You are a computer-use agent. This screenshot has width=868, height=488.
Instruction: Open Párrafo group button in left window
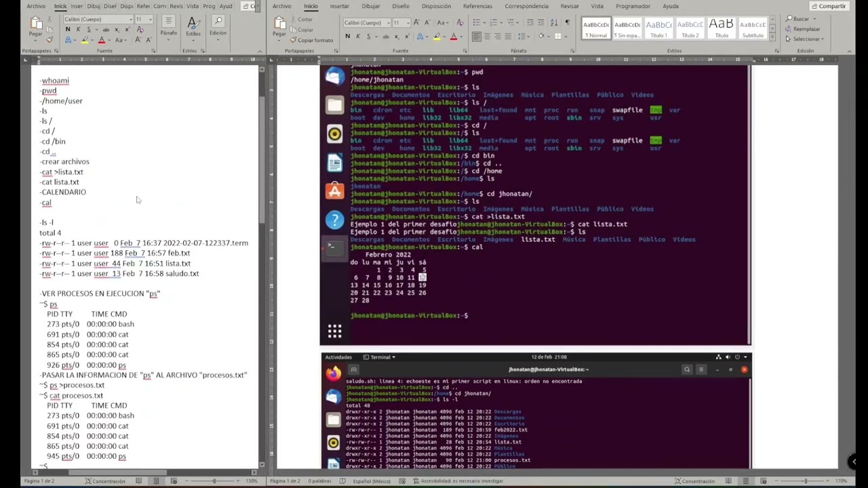click(168, 26)
